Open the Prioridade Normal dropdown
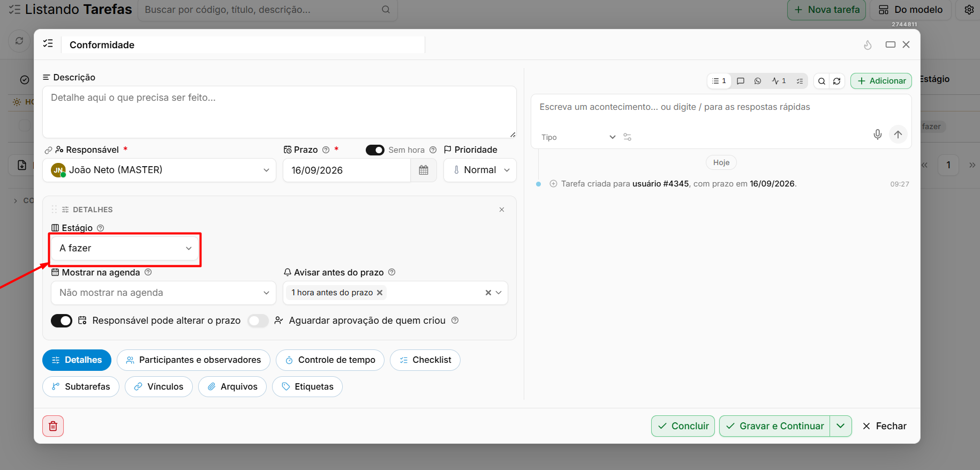Screen dimensions: 980x470 (x=480, y=170)
